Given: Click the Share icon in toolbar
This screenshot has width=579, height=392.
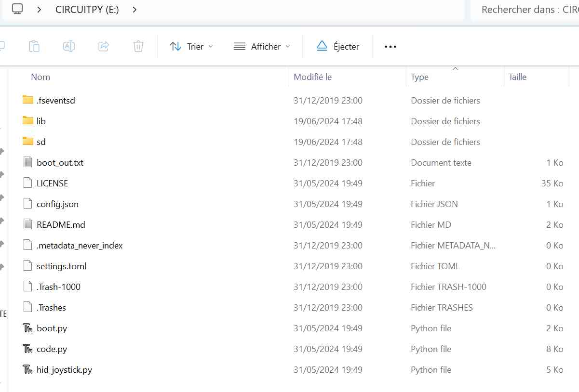Looking at the screenshot, I should pyautogui.click(x=103, y=46).
